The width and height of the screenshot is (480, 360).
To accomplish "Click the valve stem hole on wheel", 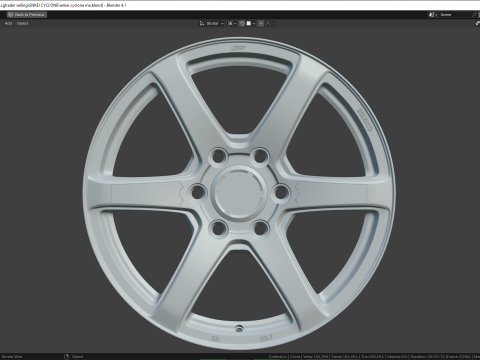I will pos(239,328).
